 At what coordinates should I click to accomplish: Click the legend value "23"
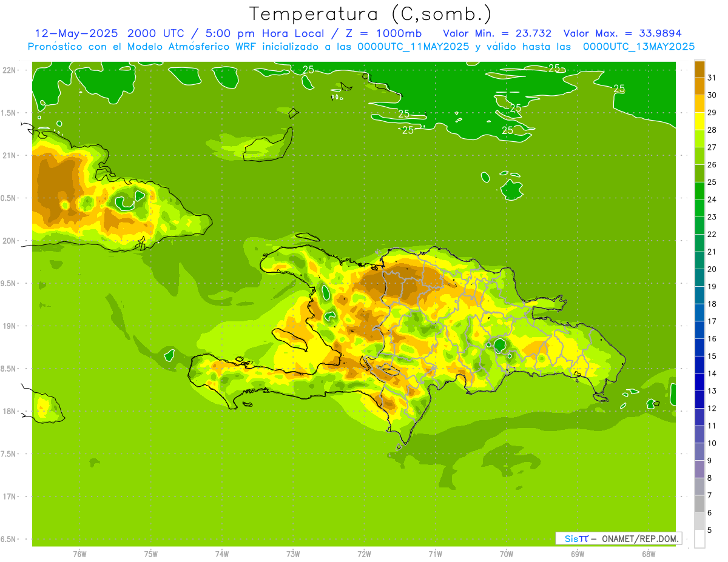pyautogui.click(x=712, y=217)
